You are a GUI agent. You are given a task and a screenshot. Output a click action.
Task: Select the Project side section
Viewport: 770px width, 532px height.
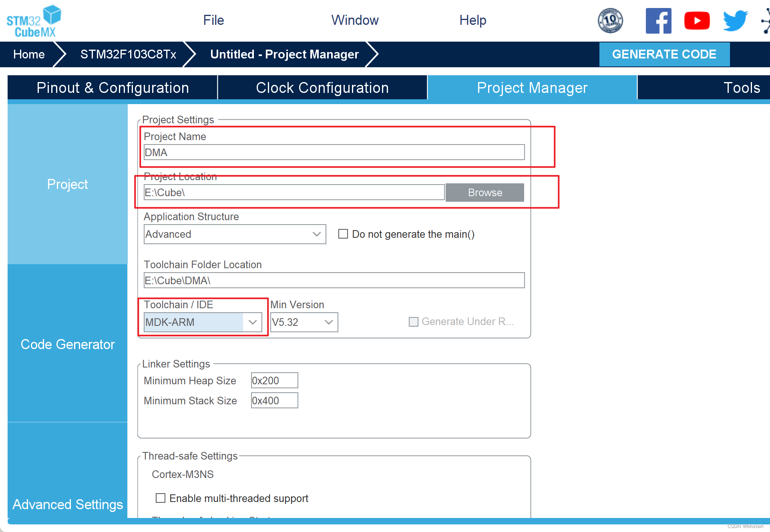coord(67,184)
